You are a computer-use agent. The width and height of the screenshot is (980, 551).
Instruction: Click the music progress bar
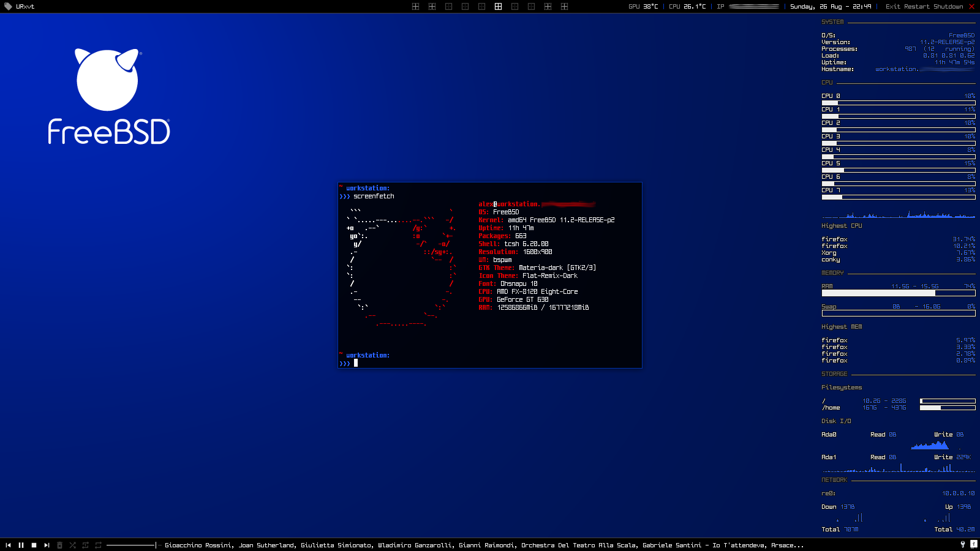pyautogui.click(x=131, y=545)
